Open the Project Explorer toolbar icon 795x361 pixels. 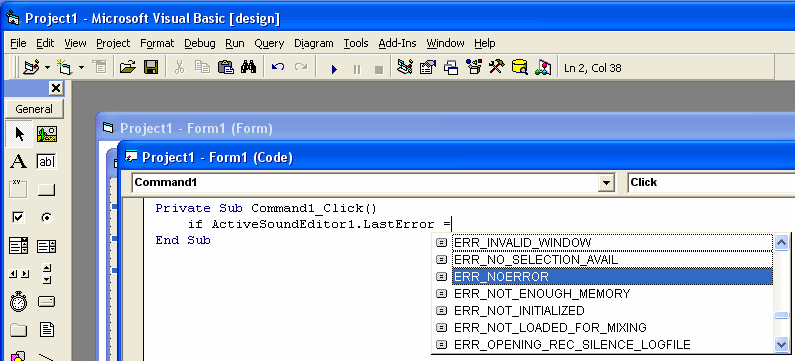(x=405, y=67)
